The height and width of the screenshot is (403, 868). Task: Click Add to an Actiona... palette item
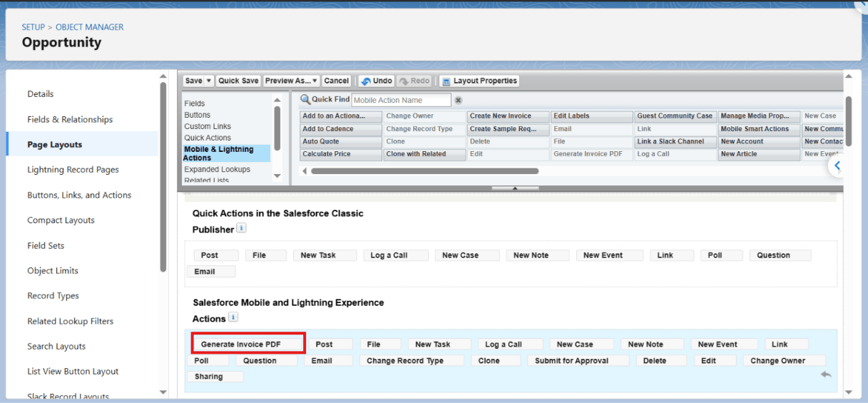(341, 116)
